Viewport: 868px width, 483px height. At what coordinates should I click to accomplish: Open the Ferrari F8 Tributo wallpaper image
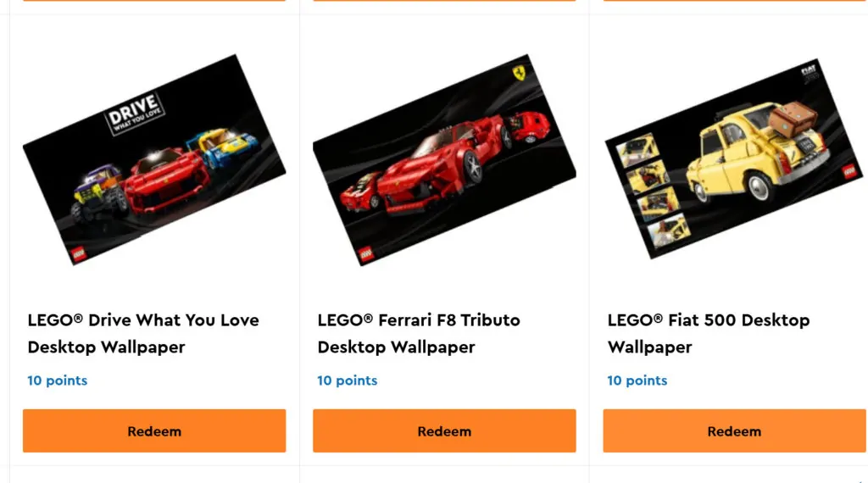pyautogui.click(x=444, y=159)
